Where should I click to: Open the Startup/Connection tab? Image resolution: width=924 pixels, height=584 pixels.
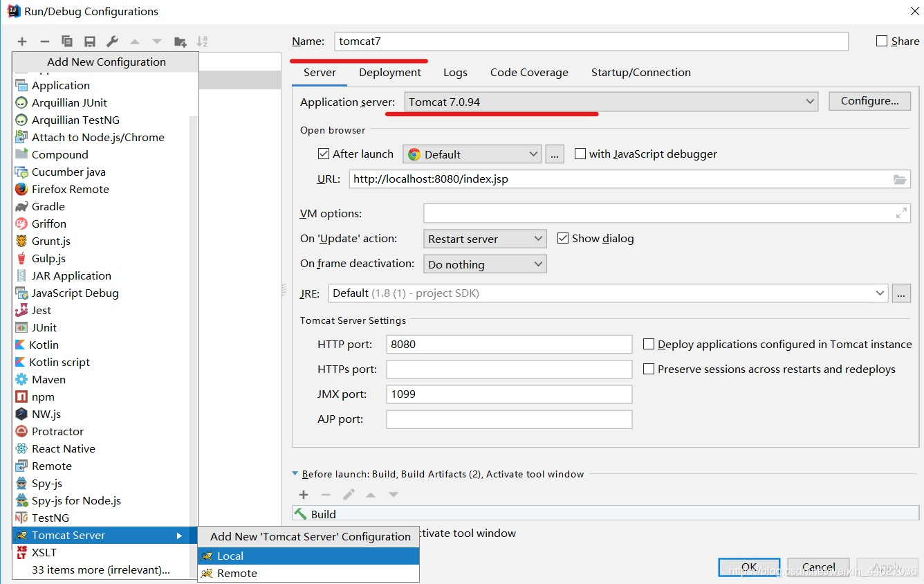[x=641, y=72]
